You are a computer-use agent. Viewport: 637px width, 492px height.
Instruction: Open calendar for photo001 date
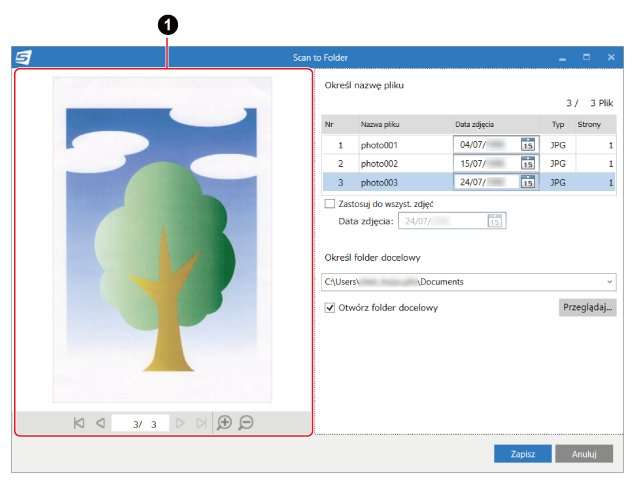coord(528,145)
